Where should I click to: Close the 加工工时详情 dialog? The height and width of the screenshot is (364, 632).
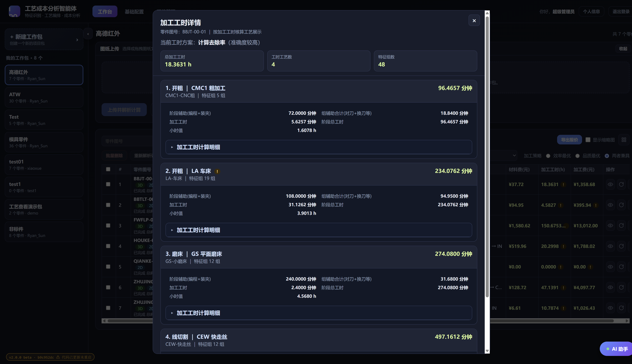pos(474,21)
